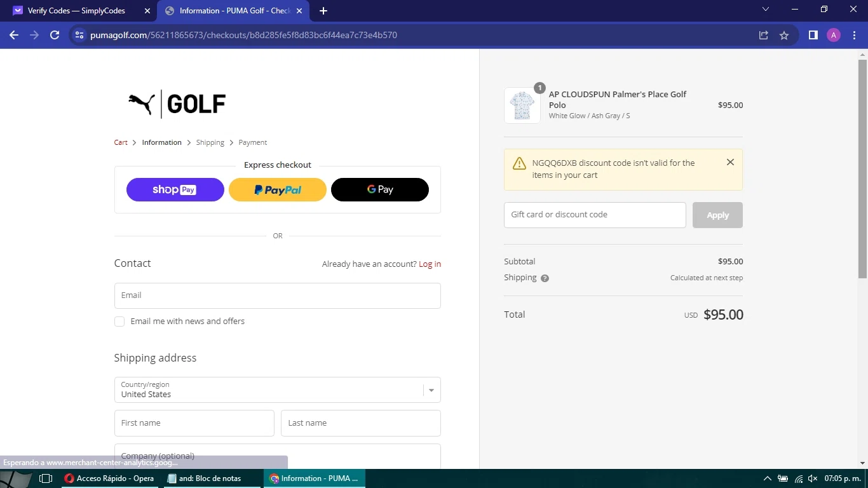Viewport: 868px width, 488px height.
Task: Open the Country/region dropdown
Action: click(278, 390)
